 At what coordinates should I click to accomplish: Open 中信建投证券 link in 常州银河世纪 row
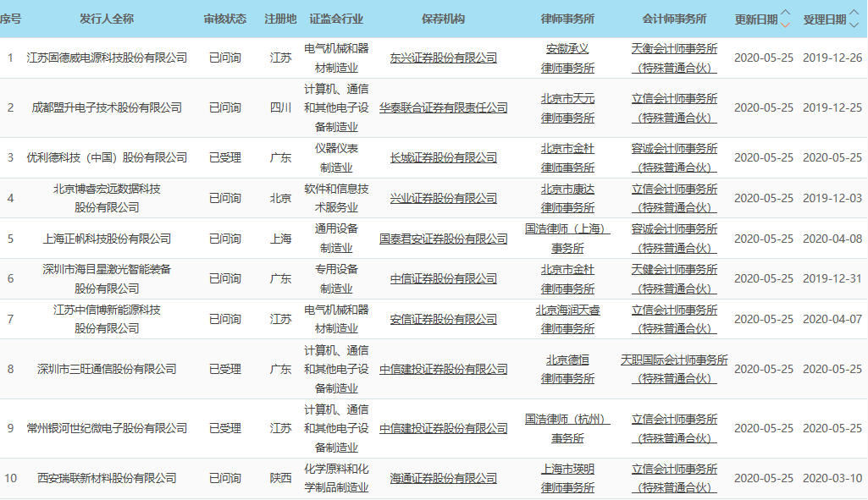444,428
